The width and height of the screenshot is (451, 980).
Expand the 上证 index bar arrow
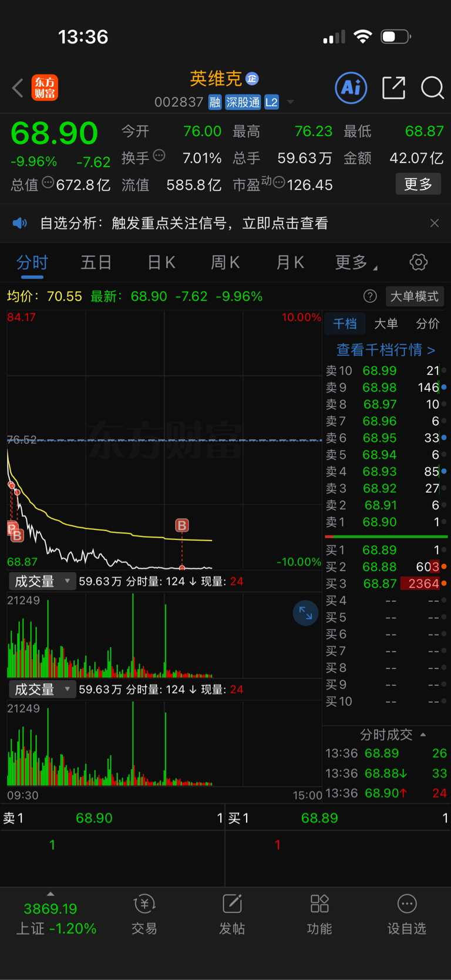pyautogui.click(x=51, y=894)
